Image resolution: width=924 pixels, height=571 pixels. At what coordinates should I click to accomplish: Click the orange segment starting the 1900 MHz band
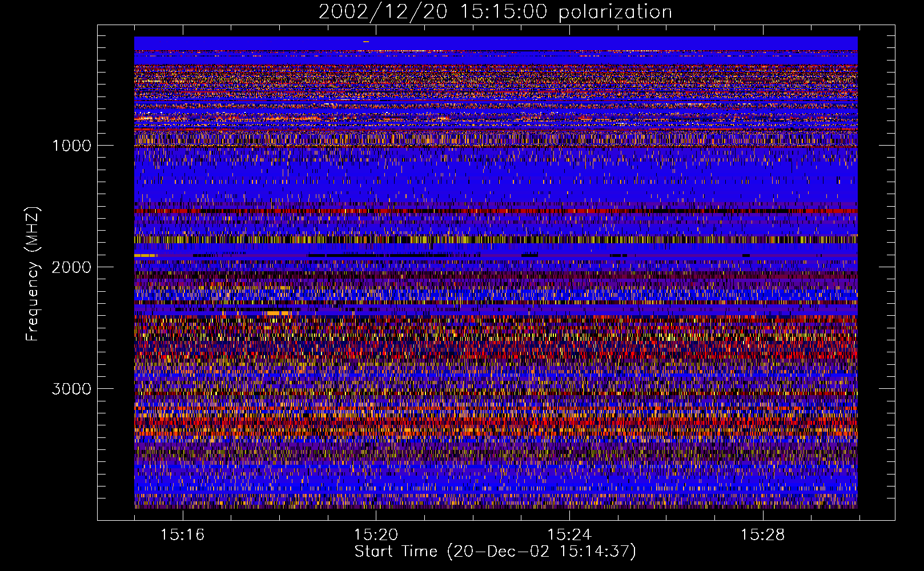coord(145,255)
